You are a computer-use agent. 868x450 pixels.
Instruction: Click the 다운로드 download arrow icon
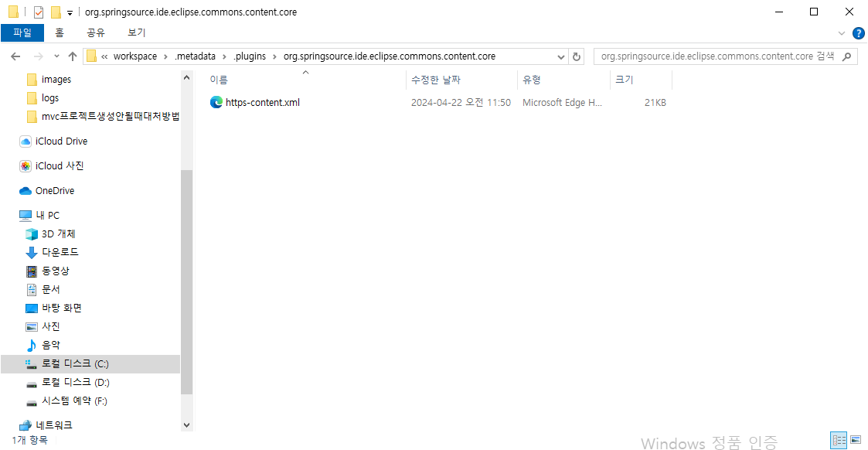point(32,252)
